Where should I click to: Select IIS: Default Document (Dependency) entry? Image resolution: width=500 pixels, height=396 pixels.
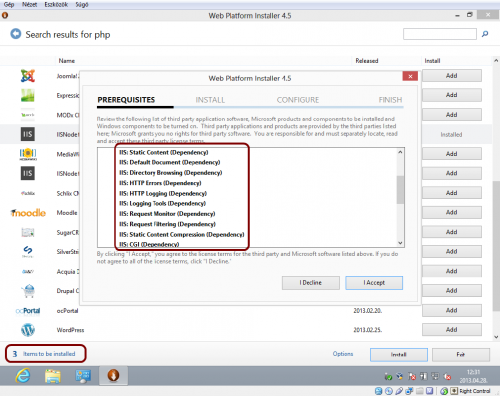(170, 162)
